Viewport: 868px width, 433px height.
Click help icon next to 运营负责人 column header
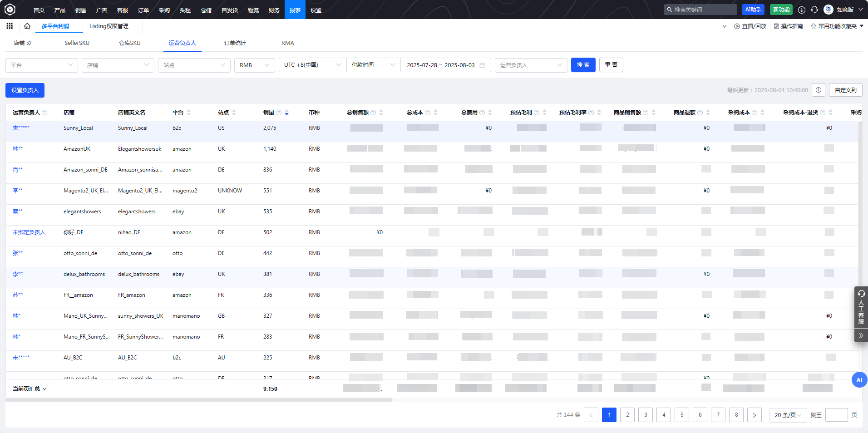[44, 113]
